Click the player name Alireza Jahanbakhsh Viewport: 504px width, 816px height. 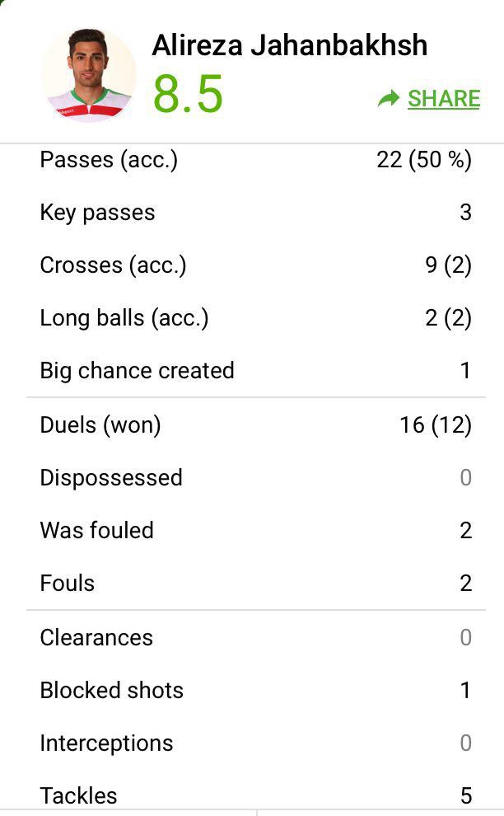click(x=289, y=45)
